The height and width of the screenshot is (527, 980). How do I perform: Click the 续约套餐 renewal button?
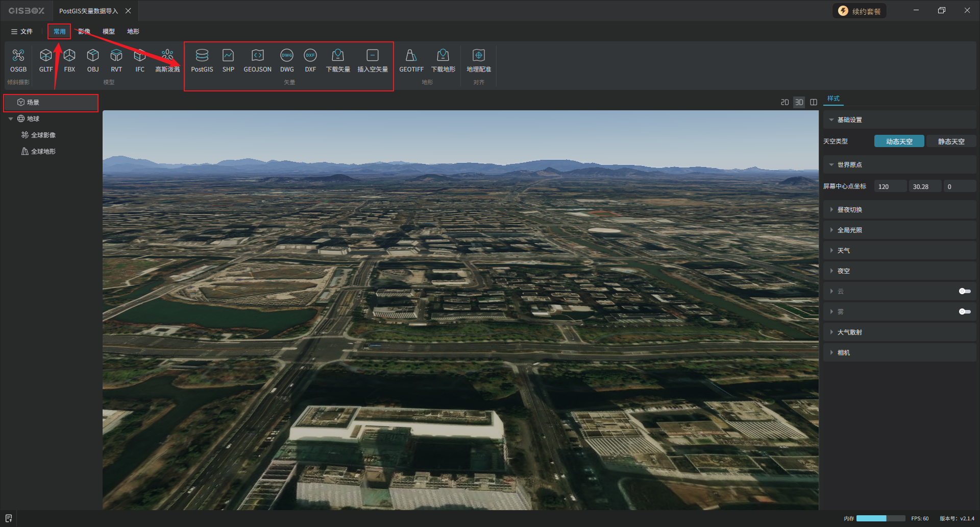(860, 11)
